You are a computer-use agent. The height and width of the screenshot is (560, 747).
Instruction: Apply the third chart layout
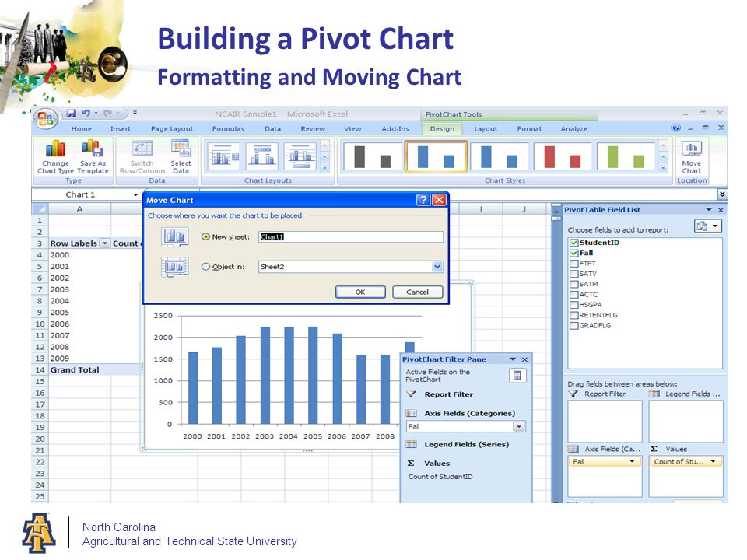[300, 156]
